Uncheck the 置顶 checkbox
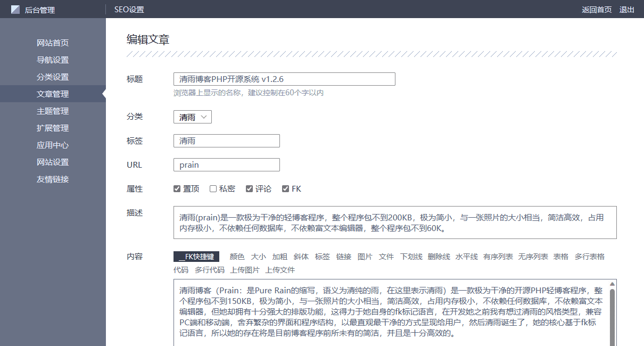The image size is (644, 346). tap(177, 189)
